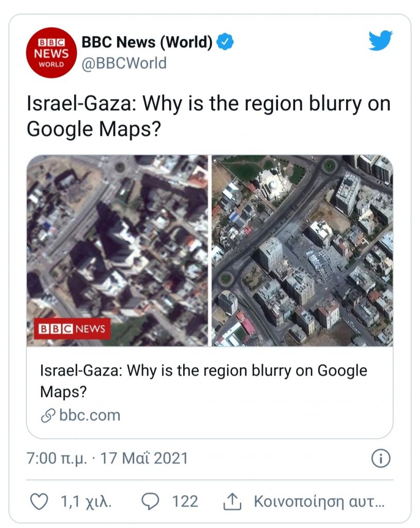Click the reply speech bubble icon

(x=150, y=501)
